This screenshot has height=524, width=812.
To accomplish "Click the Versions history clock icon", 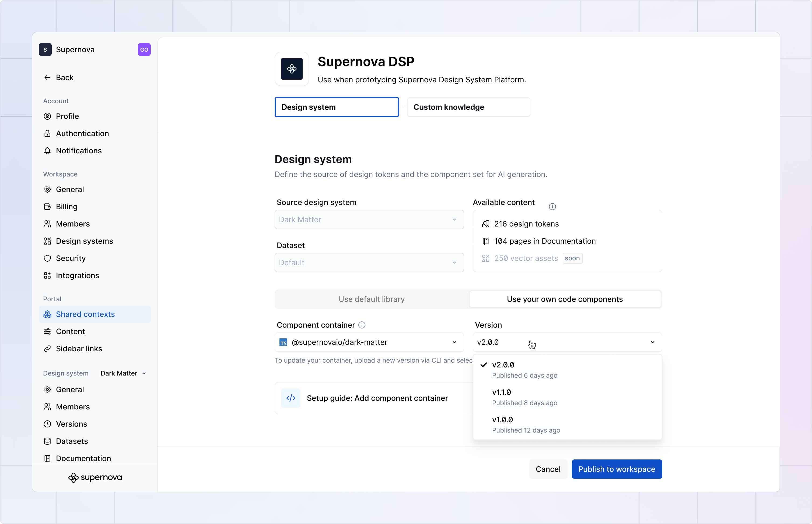I will click(x=47, y=424).
